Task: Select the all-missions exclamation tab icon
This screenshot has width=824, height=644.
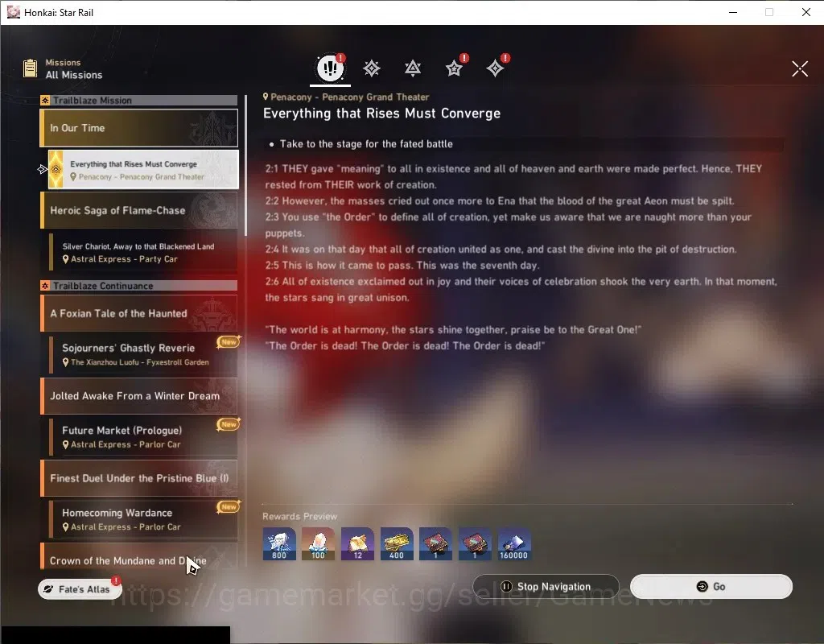Action: point(330,68)
